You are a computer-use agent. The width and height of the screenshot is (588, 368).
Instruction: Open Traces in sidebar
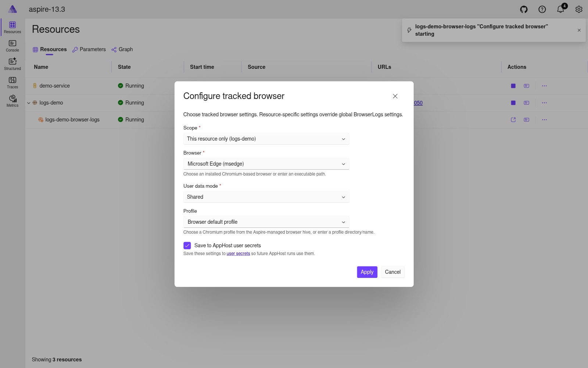tap(12, 83)
